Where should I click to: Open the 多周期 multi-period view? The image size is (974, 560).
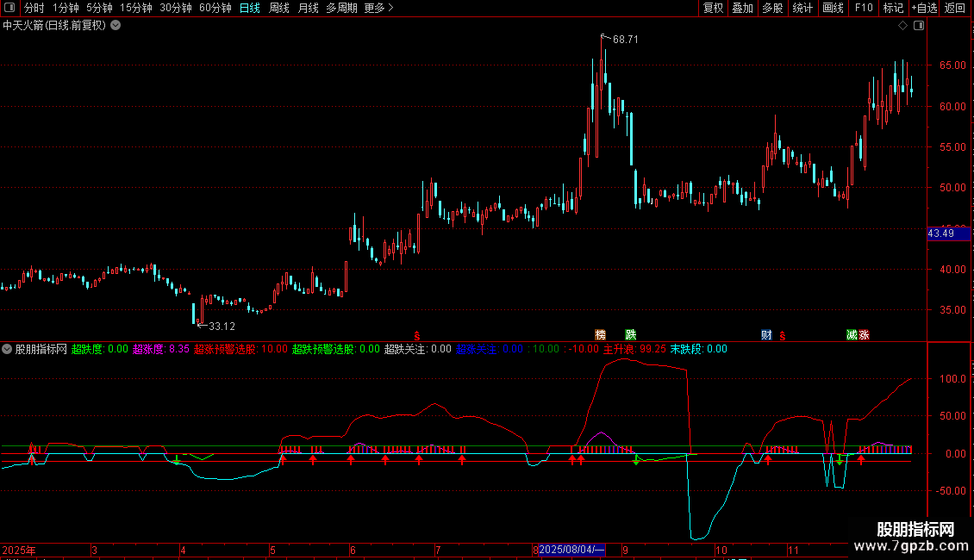(x=341, y=8)
